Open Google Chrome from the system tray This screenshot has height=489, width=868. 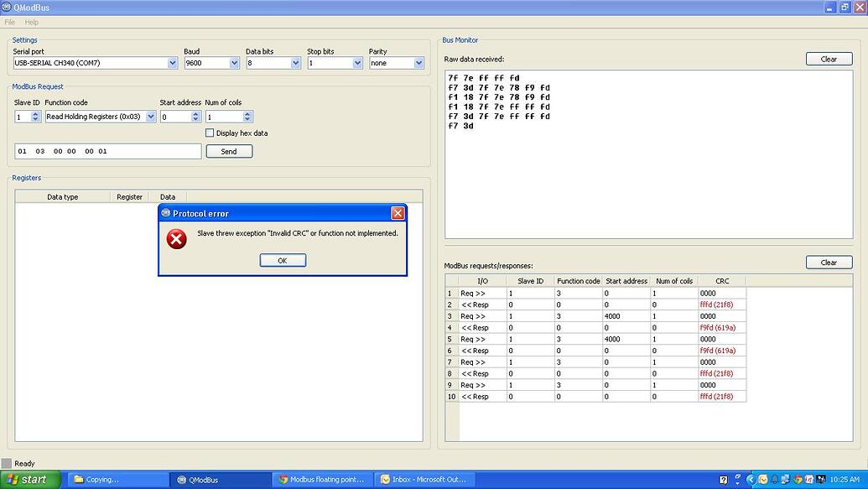point(798,479)
